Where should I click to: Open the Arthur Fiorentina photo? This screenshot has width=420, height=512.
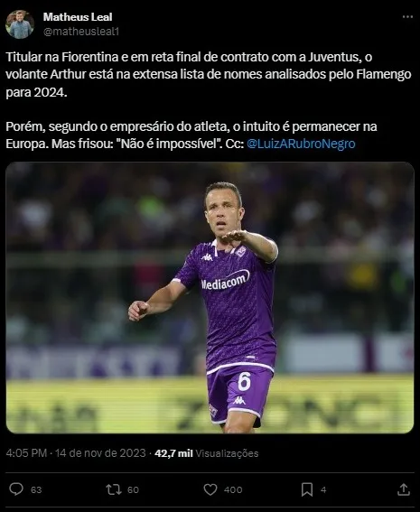[x=210, y=297]
